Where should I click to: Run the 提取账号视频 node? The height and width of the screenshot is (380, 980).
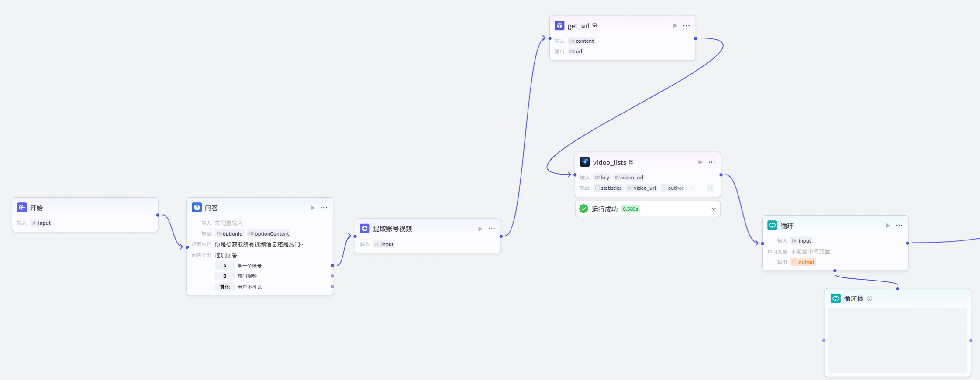point(480,229)
